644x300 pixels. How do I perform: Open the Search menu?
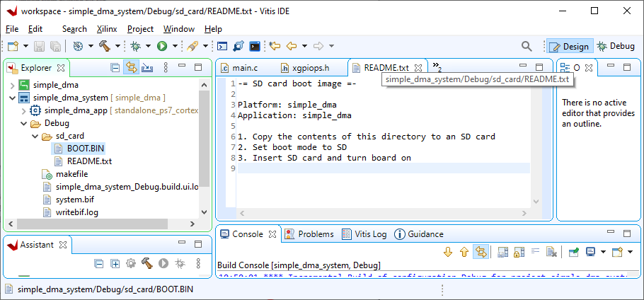click(74, 29)
